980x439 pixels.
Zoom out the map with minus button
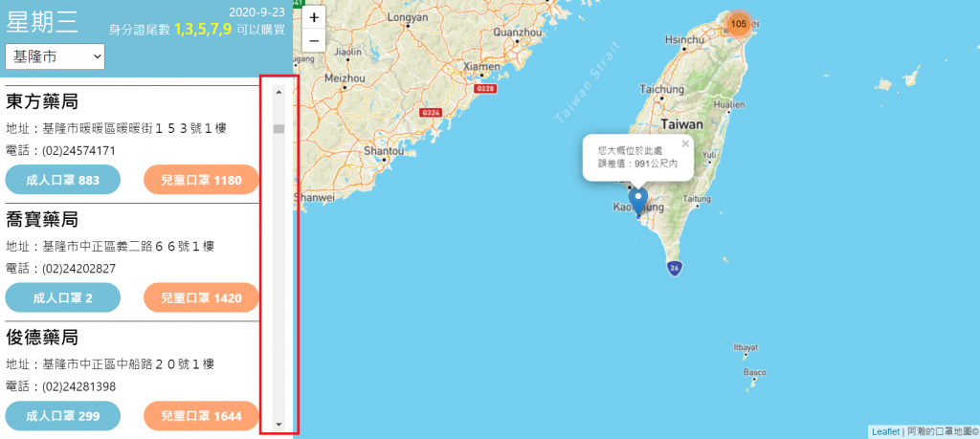(x=314, y=40)
